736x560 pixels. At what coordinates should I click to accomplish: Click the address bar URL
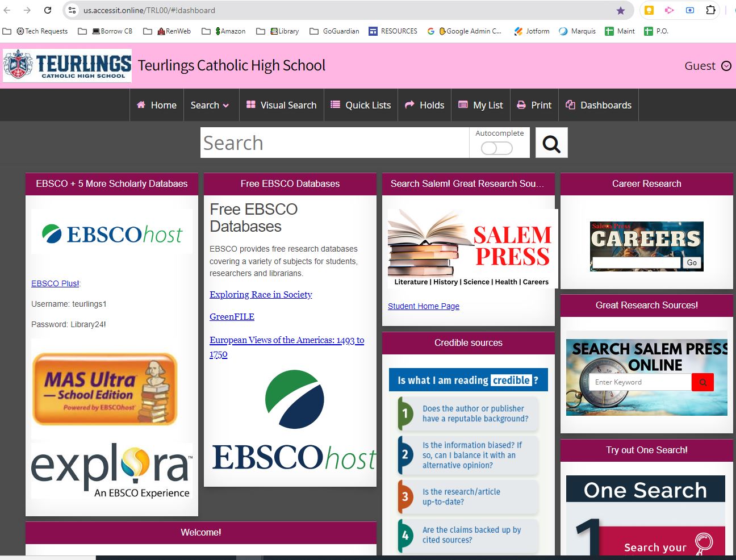(x=149, y=10)
